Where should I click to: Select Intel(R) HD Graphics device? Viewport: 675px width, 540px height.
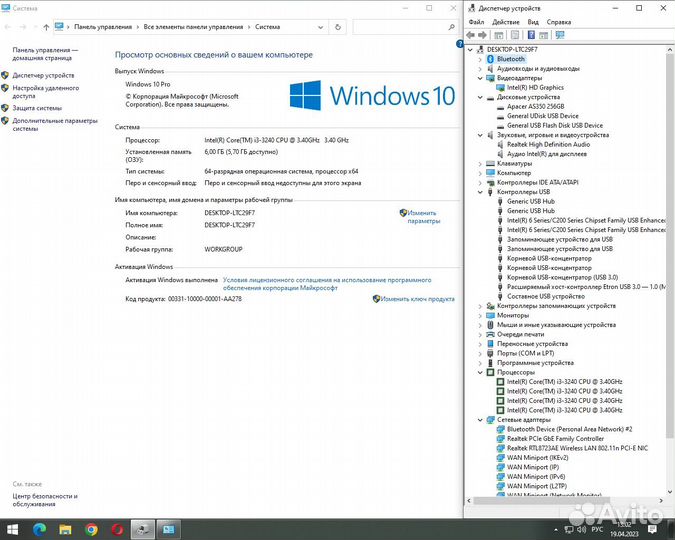point(535,87)
